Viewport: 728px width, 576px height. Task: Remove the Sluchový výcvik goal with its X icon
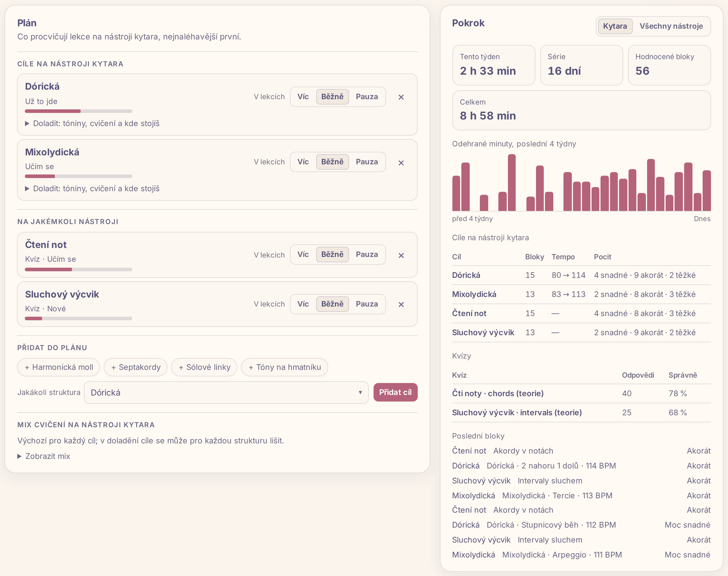click(401, 304)
